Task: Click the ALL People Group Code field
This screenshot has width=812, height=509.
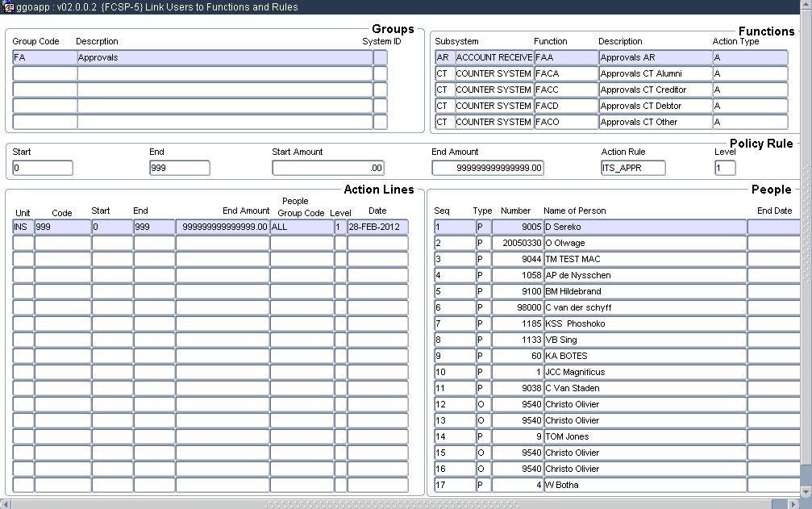Action: (301, 227)
